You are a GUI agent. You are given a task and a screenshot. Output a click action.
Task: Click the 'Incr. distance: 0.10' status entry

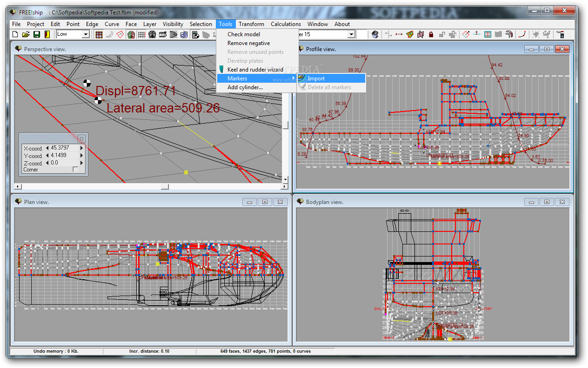(149, 351)
